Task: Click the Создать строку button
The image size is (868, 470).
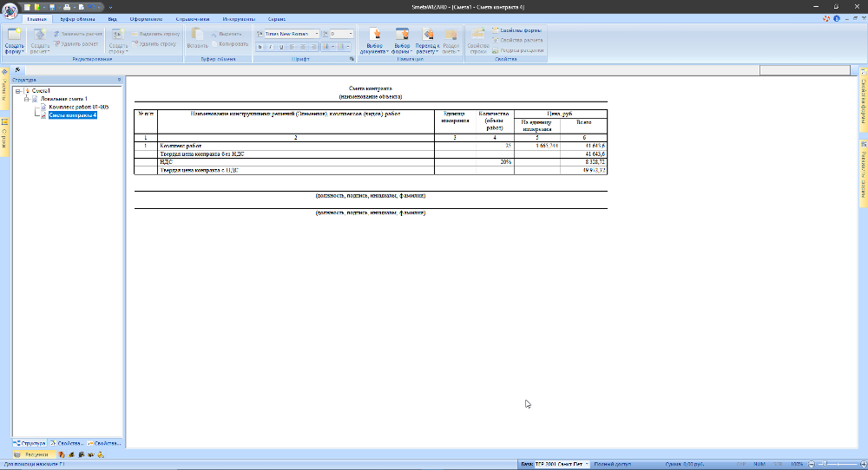Action: pos(118,41)
